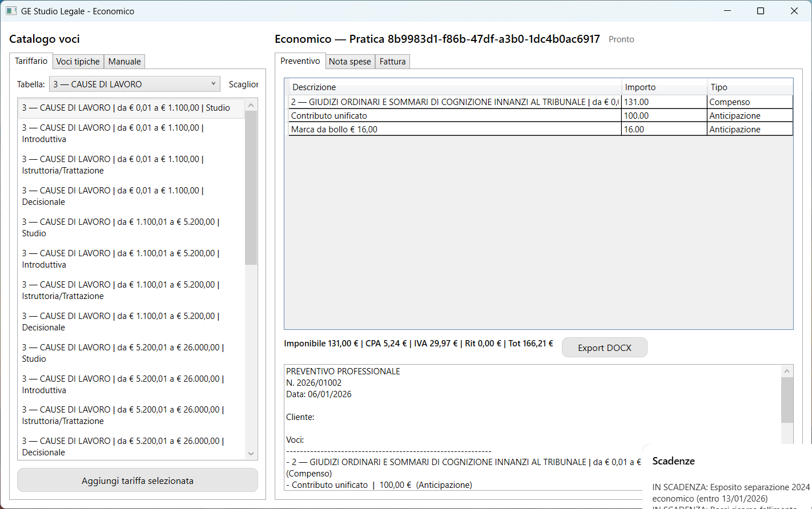Open the Tabella dropdown for CAUSE DI LAVORO

134,84
